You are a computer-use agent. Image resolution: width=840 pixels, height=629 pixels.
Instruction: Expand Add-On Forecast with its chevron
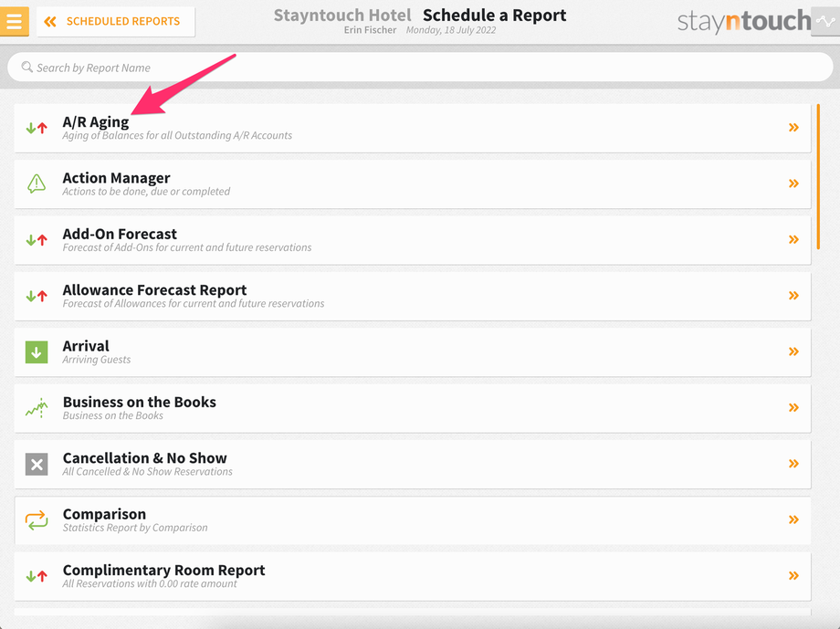click(793, 239)
